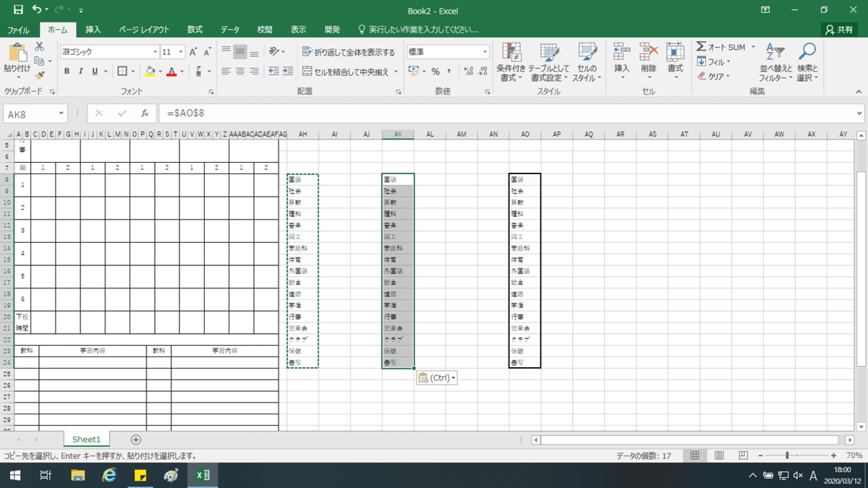Increase font size with large A icon

click(194, 52)
